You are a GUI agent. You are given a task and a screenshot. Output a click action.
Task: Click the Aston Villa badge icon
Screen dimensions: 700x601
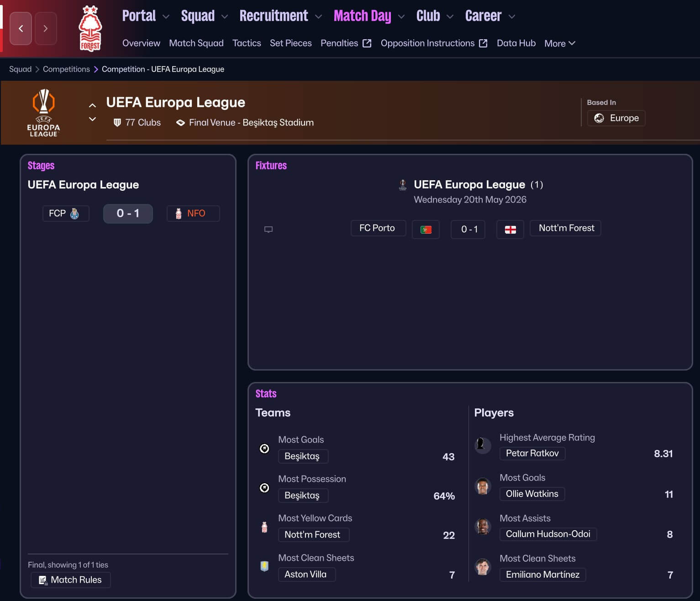(264, 566)
